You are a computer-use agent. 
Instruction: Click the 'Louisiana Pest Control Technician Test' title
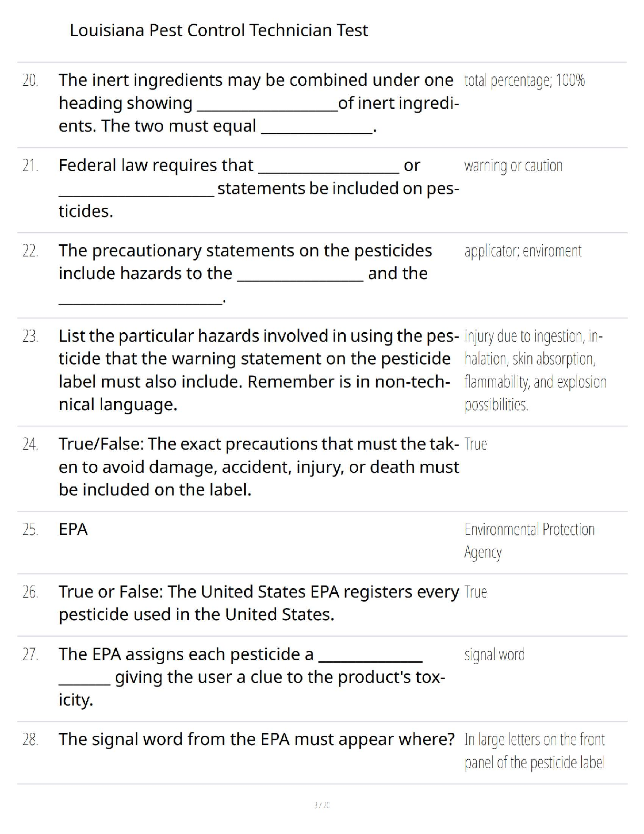[x=218, y=30]
